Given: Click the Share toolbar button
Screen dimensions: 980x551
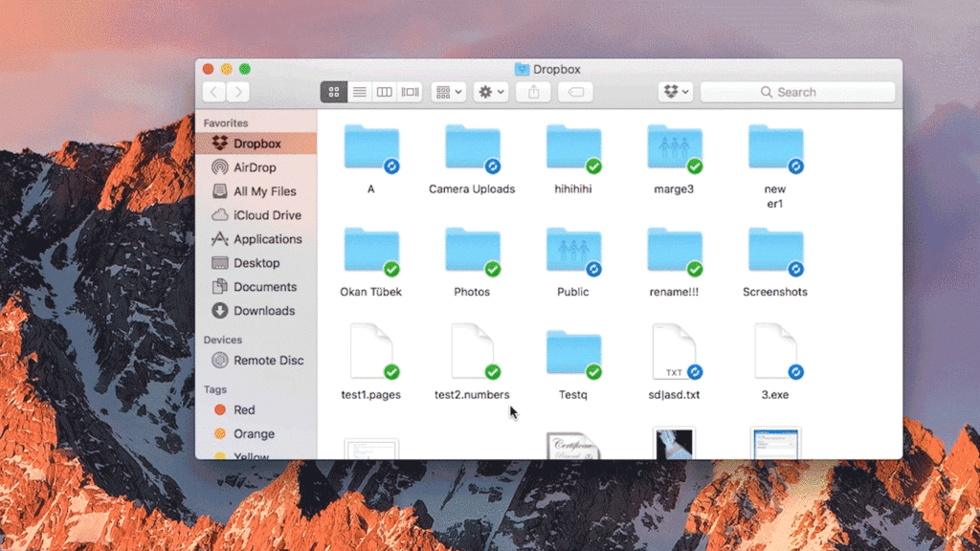Looking at the screenshot, I should click(533, 92).
